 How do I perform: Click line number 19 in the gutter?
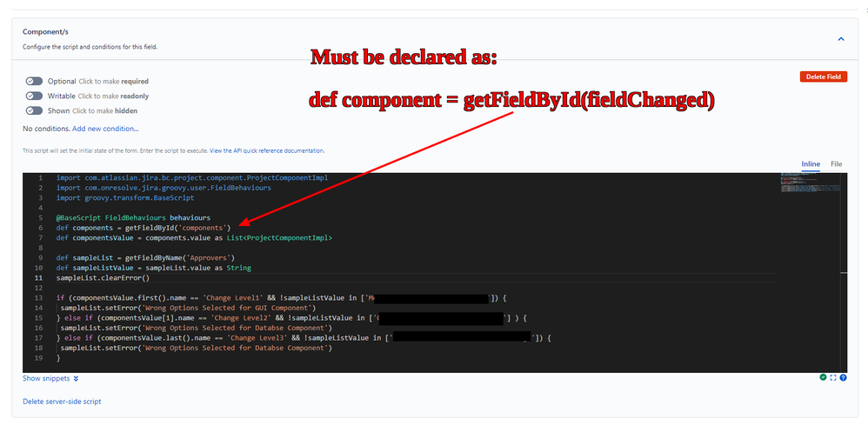click(x=39, y=358)
